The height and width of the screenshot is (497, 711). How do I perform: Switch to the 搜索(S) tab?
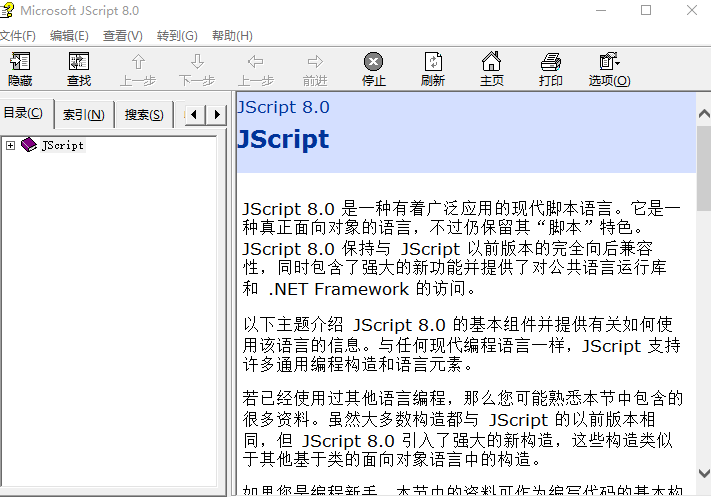tap(144, 115)
